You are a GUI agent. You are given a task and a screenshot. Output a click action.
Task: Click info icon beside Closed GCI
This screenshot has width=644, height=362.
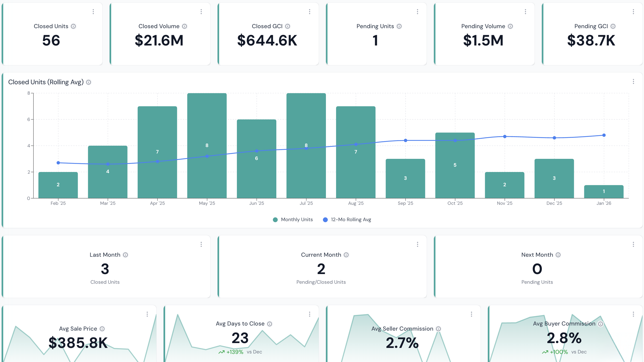coord(287,26)
